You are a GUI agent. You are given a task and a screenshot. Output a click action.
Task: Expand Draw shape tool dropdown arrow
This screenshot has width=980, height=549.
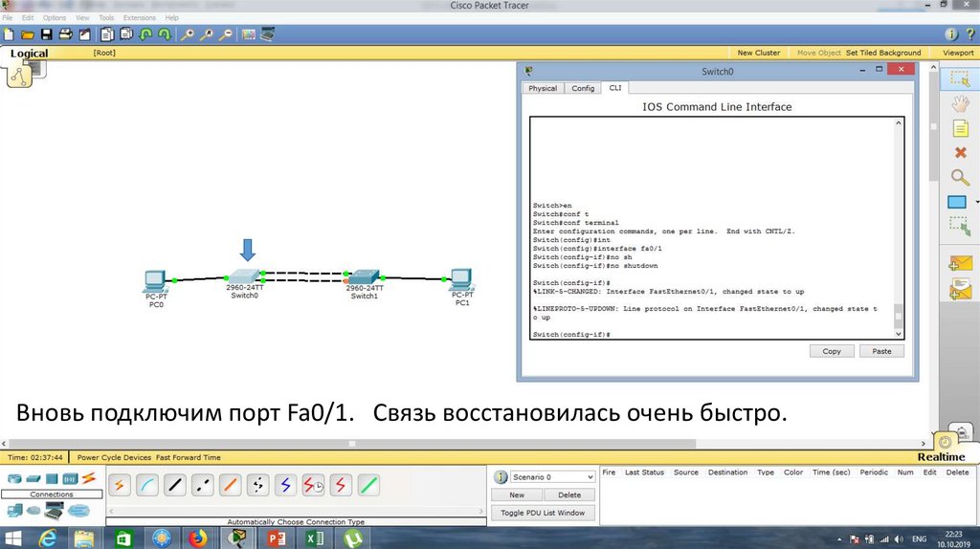tap(977, 203)
